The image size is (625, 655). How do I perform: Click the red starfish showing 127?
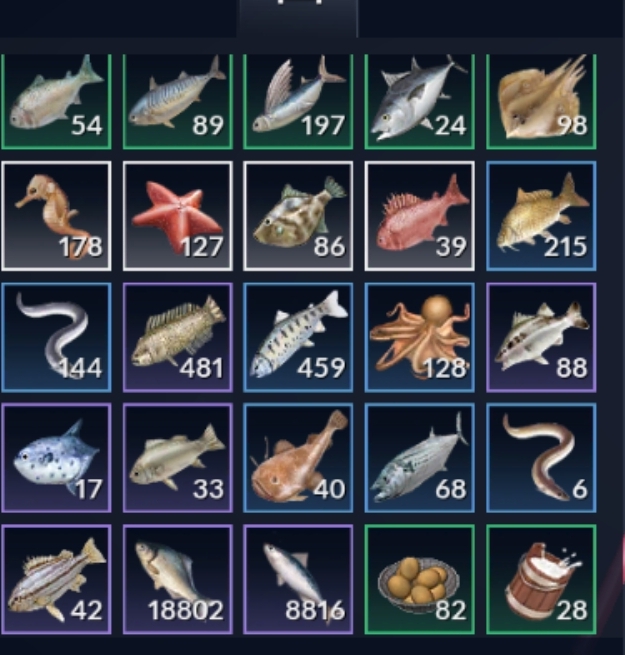[178, 216]
